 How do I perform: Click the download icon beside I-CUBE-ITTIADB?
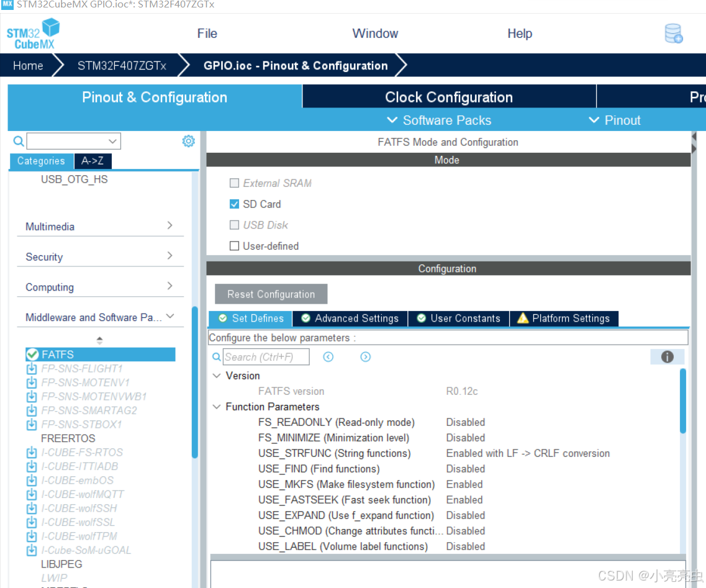[32, 466]
